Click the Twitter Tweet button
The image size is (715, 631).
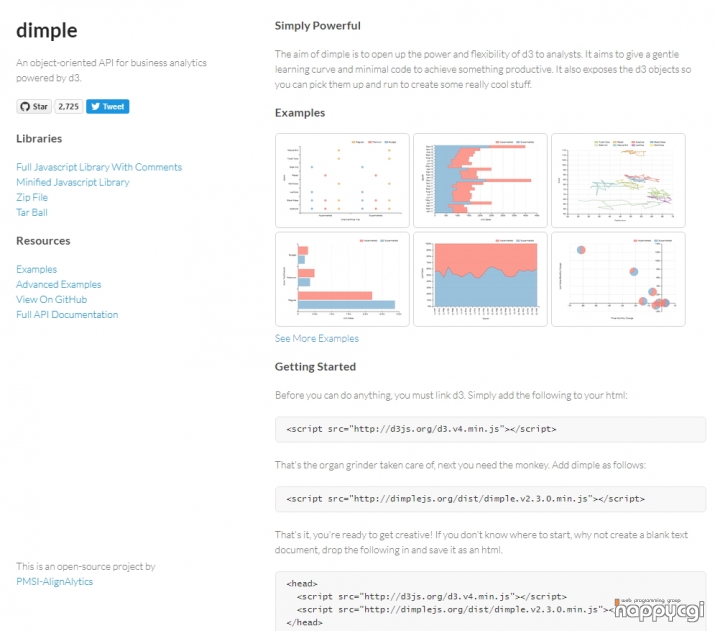(108, 106)
